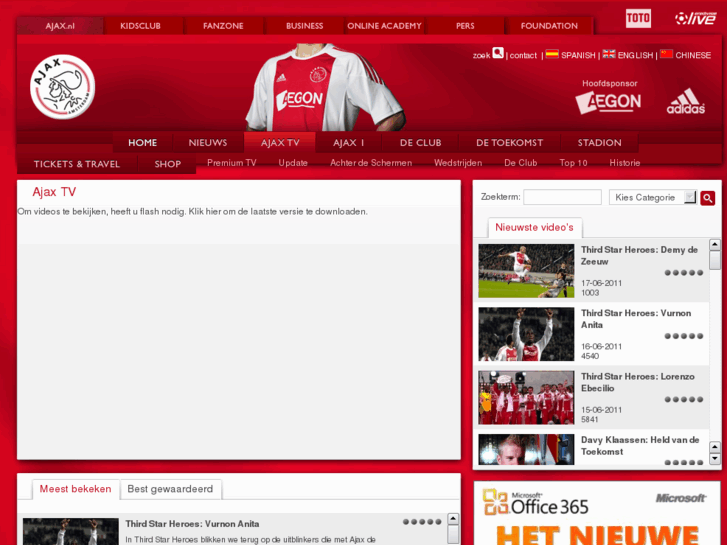Open Demy de Zeeuw video thumbnail

pyautogui.click(x=526, y=271)
